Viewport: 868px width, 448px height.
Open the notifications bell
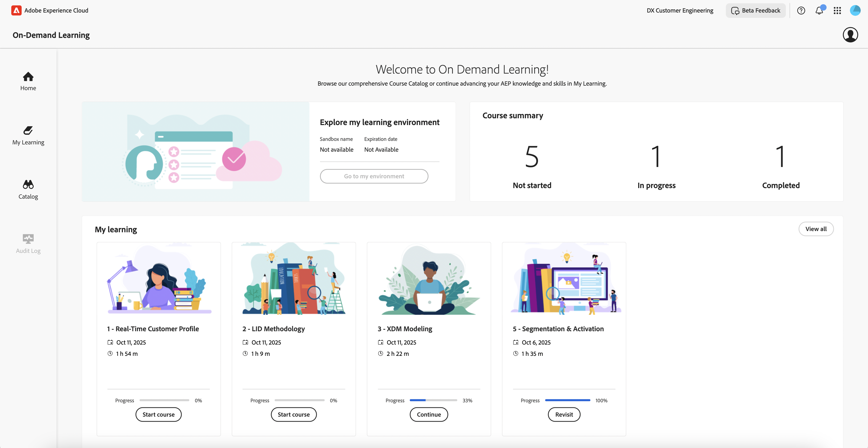[x=819, y=11]
